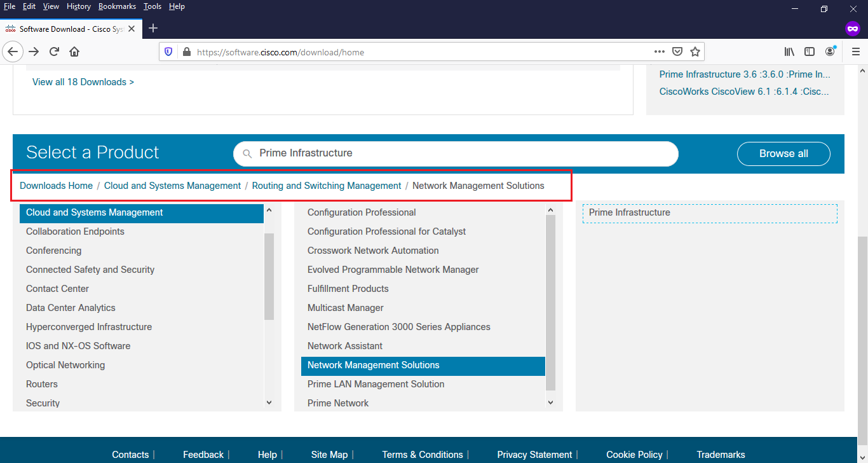Viewport: 868px width, 463px height.
Task: Open View all 18 Downloads link
Action: coord(83,82)
